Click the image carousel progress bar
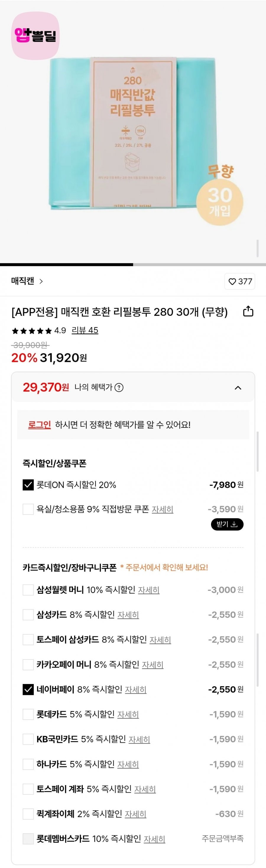 coord(133,265)
